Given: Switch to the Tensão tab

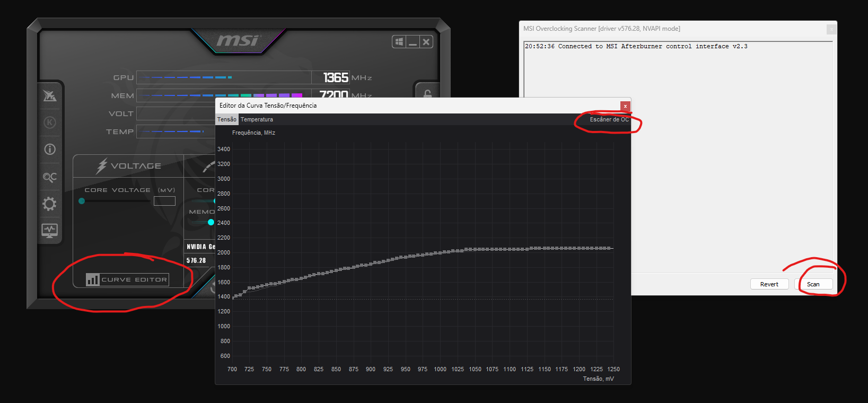Looking at the screenshot, I should (227, 119).
